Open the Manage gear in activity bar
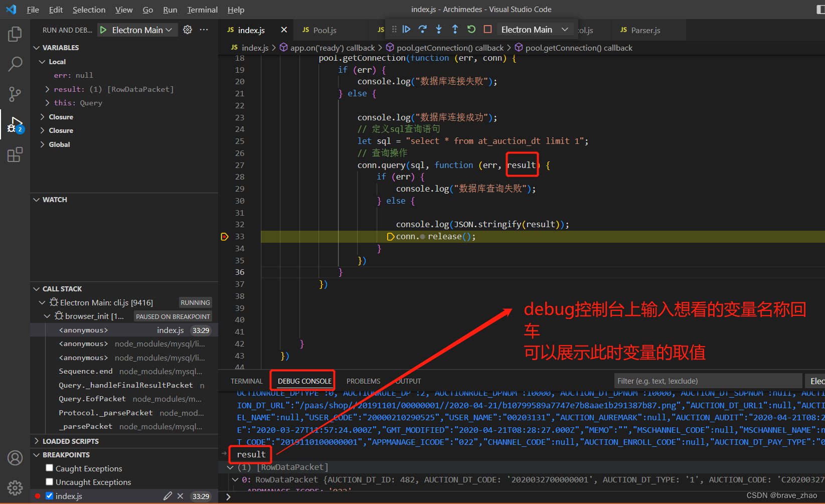 point(15,487)
